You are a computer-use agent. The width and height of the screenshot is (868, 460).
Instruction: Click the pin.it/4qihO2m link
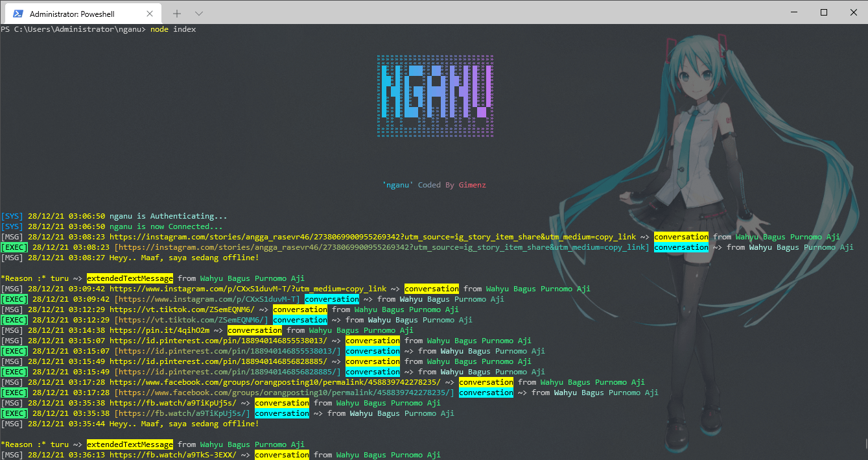point(159,330)
